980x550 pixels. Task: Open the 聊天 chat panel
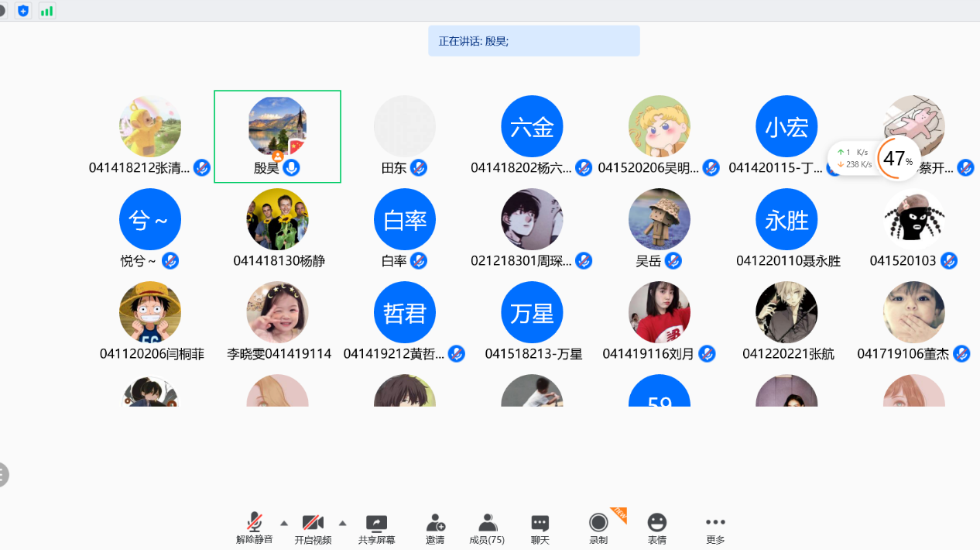point(540,523)
